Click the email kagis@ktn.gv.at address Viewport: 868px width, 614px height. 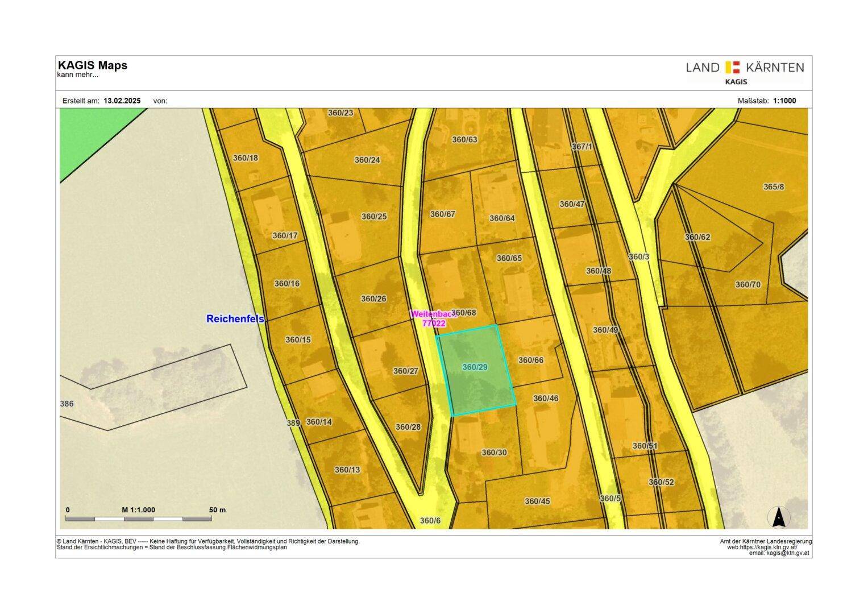(779, 553)
